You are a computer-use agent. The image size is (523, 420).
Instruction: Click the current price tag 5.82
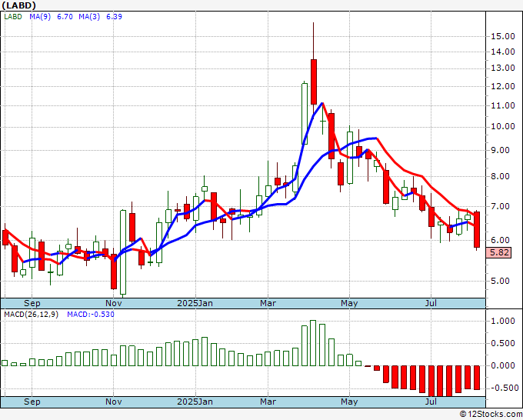[498, 252]
